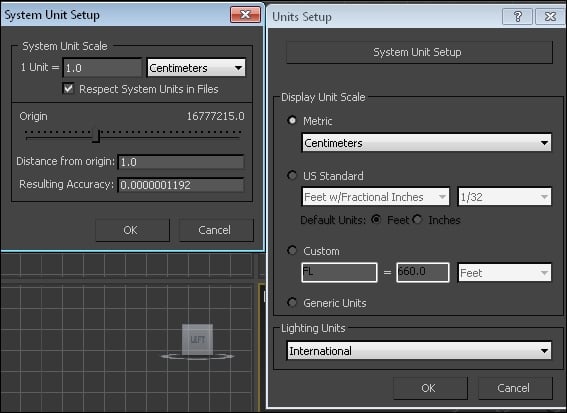Set default units to Inches

point(417,220)
